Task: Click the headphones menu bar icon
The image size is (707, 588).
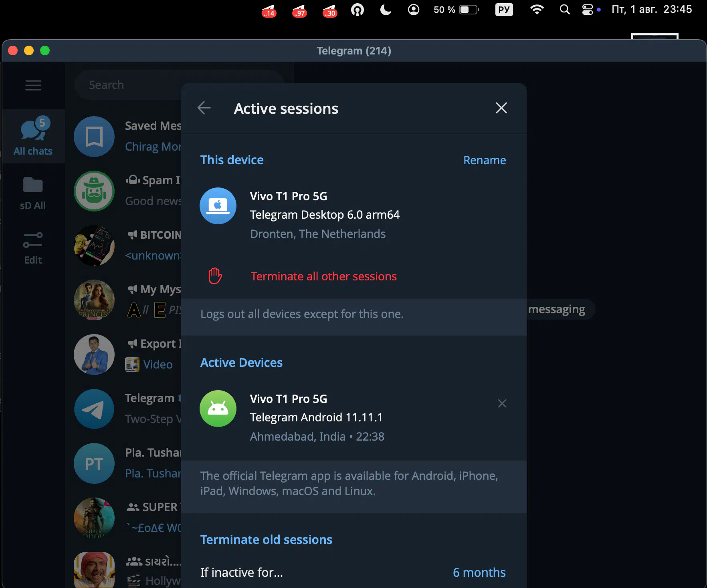Action: coord(357,10)
